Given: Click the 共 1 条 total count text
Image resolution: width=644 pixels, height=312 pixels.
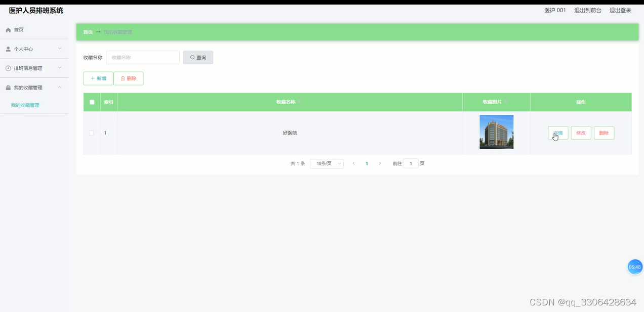Looking at the screenshot, I should [x=298, y=163].
